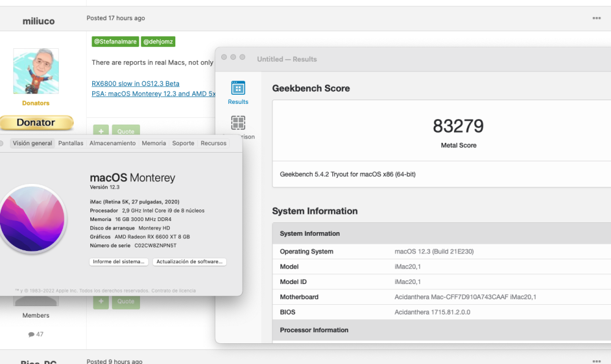Screen dimensions: 611x364
Task: Click Gráficos AMD Radeon RX 6600 XT line
Action: pos(139,237)
